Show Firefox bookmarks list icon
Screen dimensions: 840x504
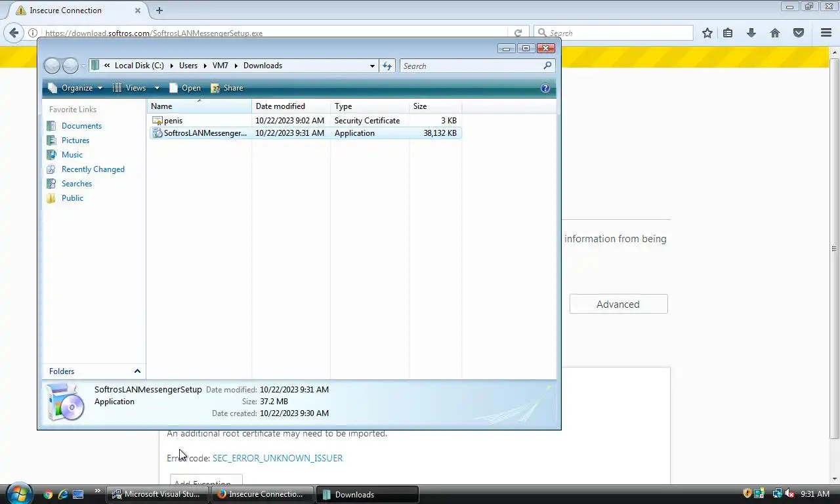tap(728, 33)
